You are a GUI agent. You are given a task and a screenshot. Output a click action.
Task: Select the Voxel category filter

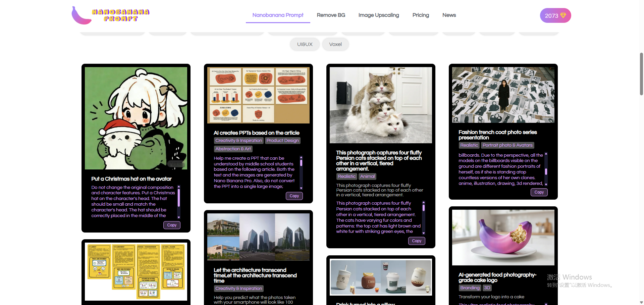pos(335,44)
